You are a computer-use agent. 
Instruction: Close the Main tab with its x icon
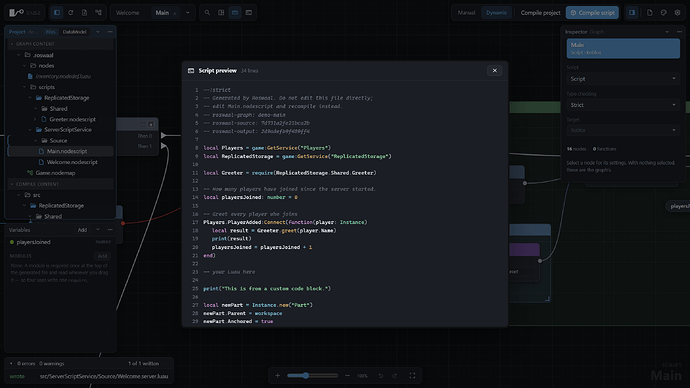[x=175, y=13]
